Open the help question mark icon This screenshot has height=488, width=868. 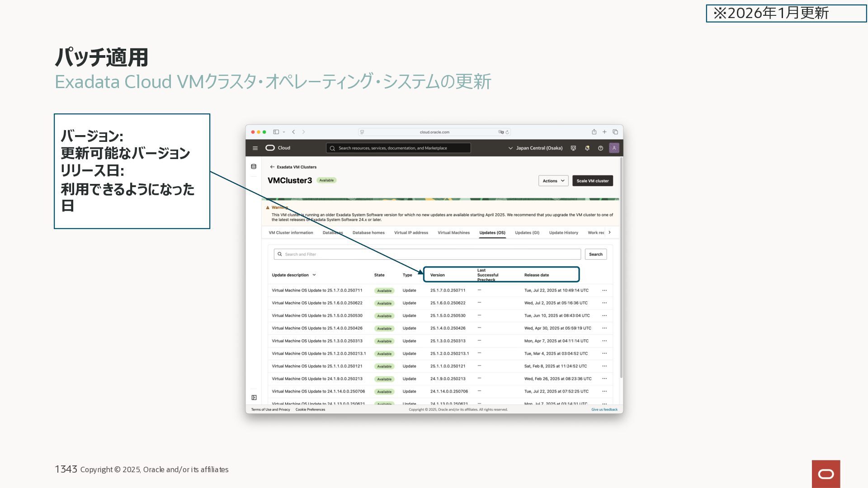tap(600, 148)
